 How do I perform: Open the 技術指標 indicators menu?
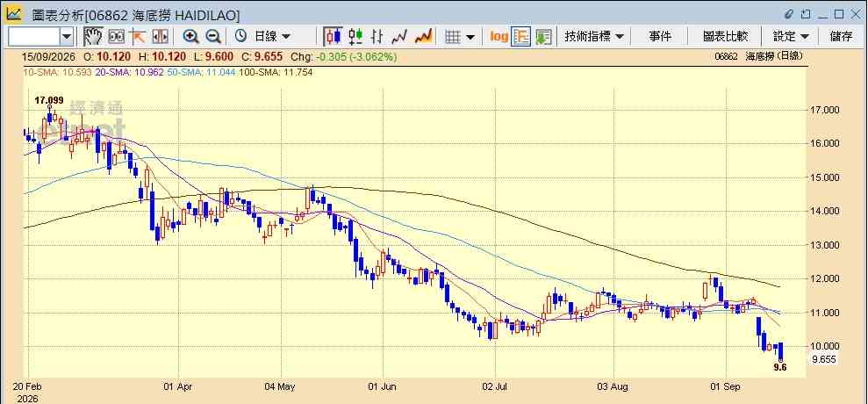(x=594, y=37)
